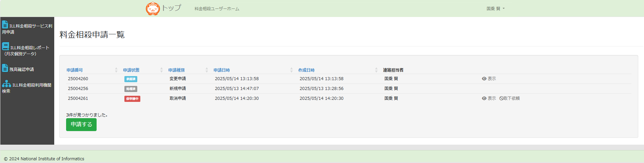Click the document icon beside 残高確認申請
The image size is (644, 163).
coord(5,68)
